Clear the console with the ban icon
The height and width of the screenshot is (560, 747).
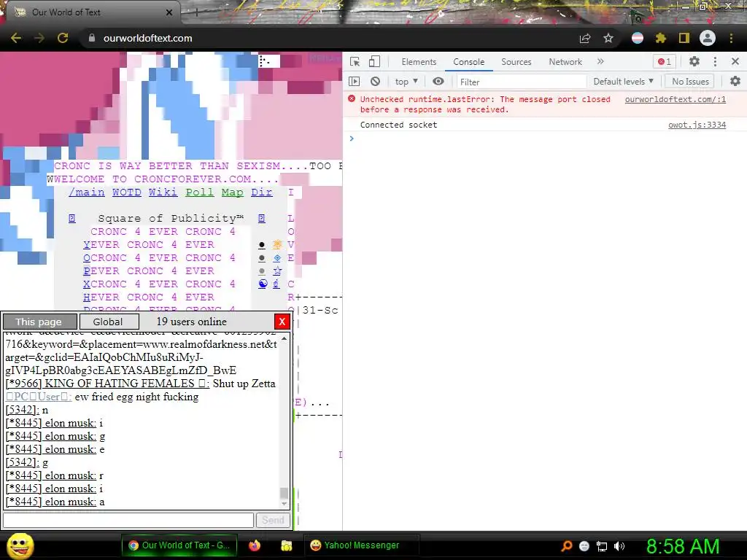tap(376, 82)
